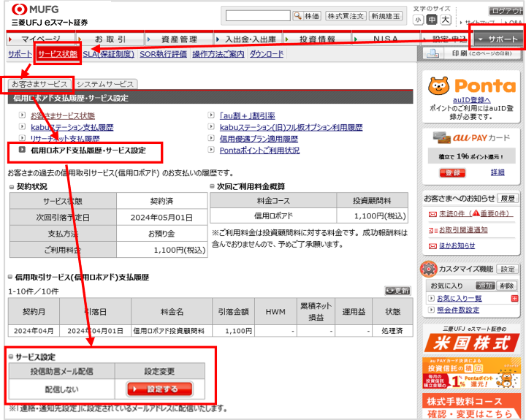This screenshot has width=526, height=420.
Task: Open the お取引 menu
Action: pyautogui.click(x=110, y=39)
